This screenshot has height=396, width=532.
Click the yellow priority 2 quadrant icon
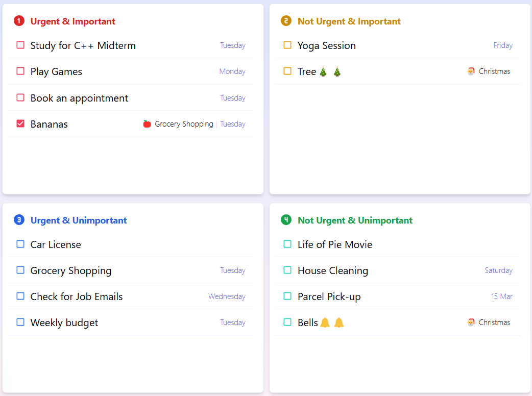coord(286,21)
